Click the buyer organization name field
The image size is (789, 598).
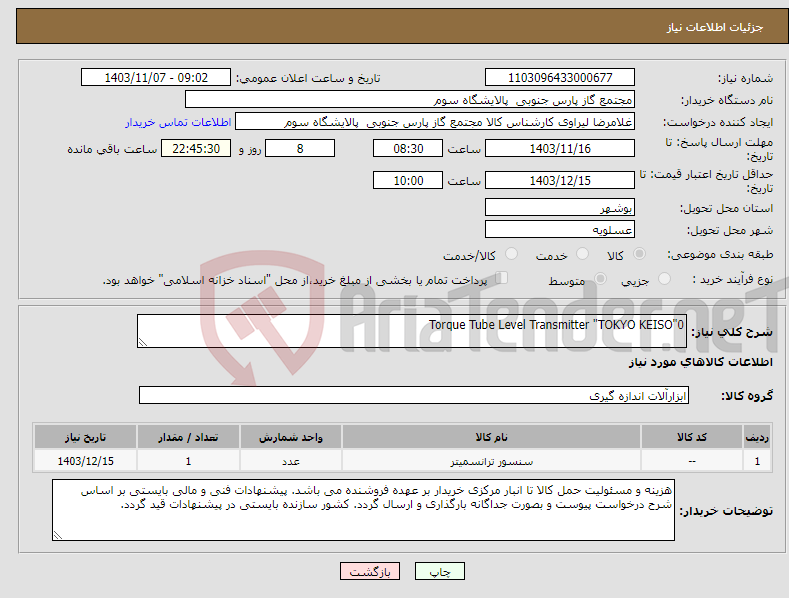(x=410, y=99)
